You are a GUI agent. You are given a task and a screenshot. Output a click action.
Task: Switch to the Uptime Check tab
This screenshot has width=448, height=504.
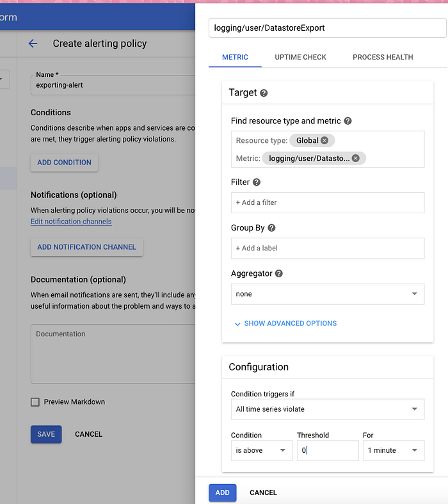click(300, 57)
